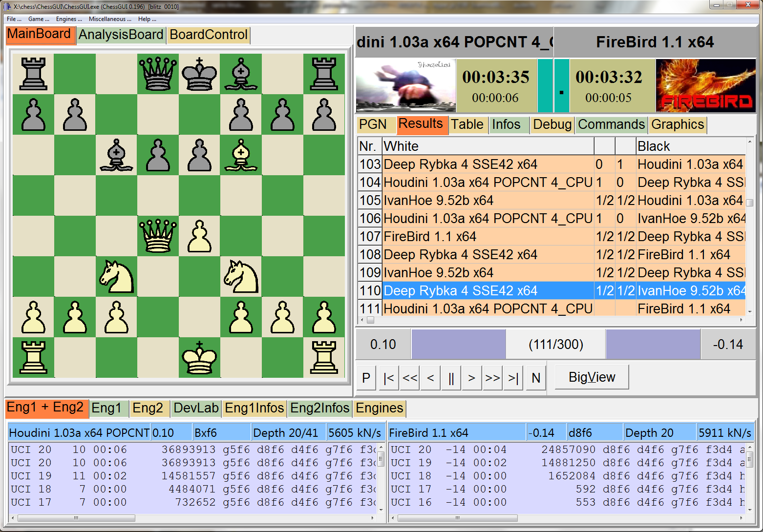Open the Table tab

(x=467, y=124)
